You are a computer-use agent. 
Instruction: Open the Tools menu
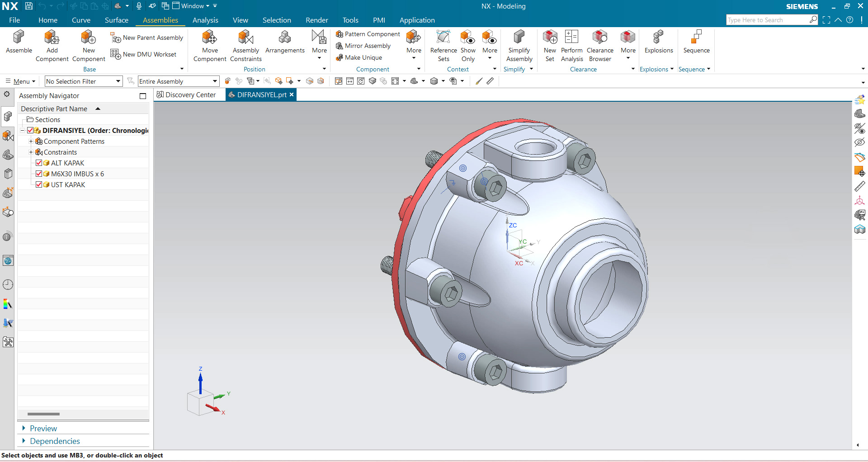click(x=350, y=20)
